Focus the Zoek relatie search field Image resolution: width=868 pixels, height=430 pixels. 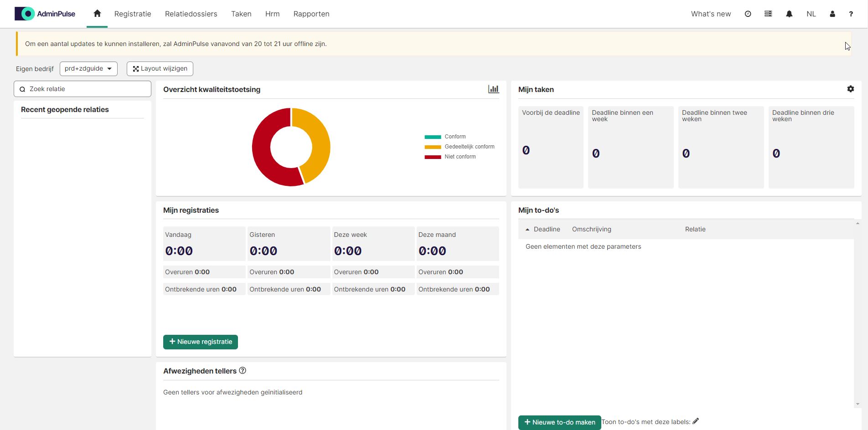click(83, 89)
